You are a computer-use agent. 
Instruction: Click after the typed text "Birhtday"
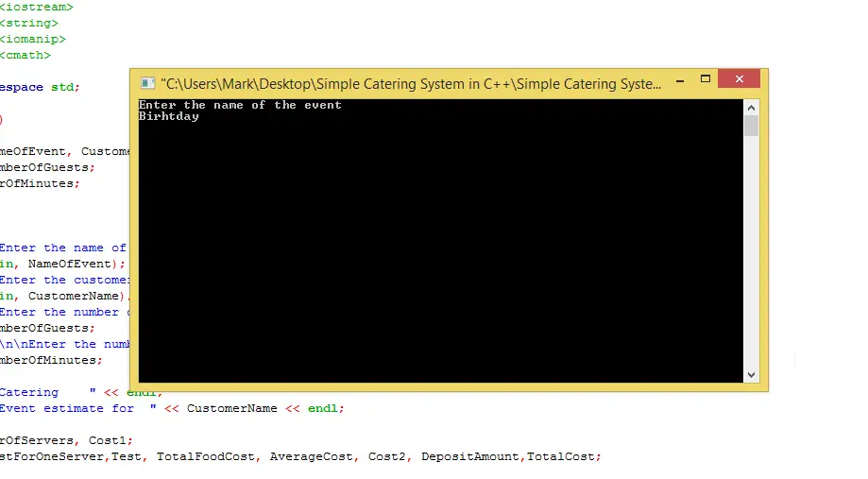pos(201,117)
